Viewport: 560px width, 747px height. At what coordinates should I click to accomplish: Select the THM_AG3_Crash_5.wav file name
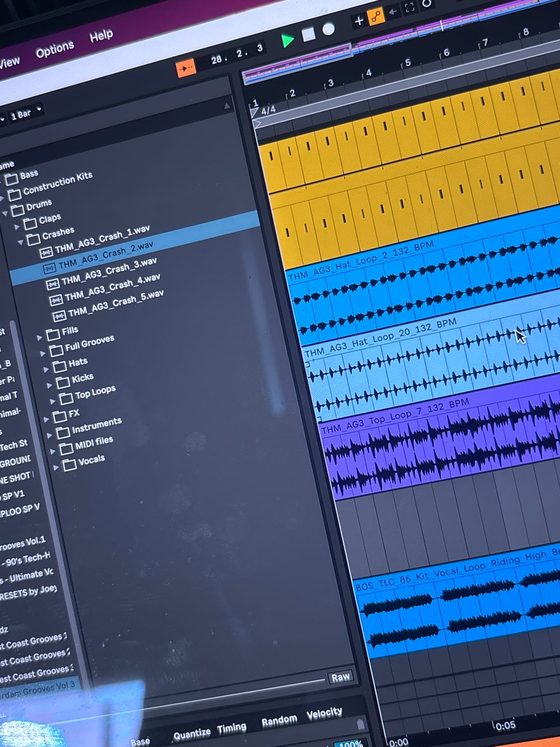[116, 303]
